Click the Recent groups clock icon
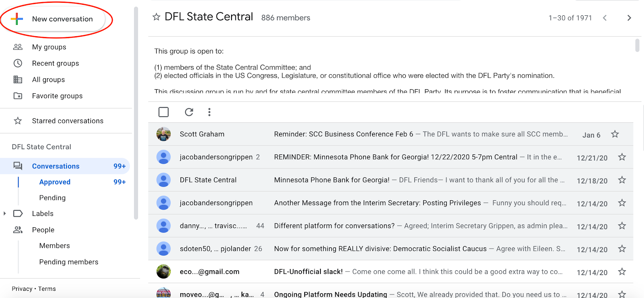 click(x=18, y=63)
